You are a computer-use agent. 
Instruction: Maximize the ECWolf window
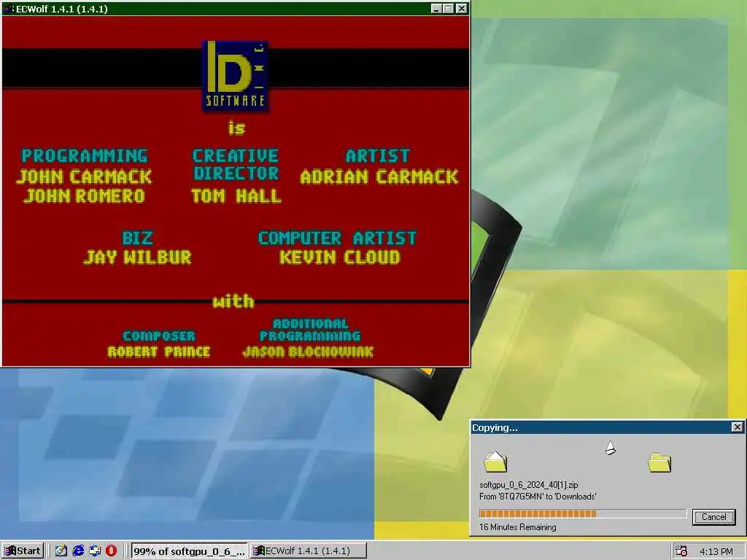click(x=448, y=9)
